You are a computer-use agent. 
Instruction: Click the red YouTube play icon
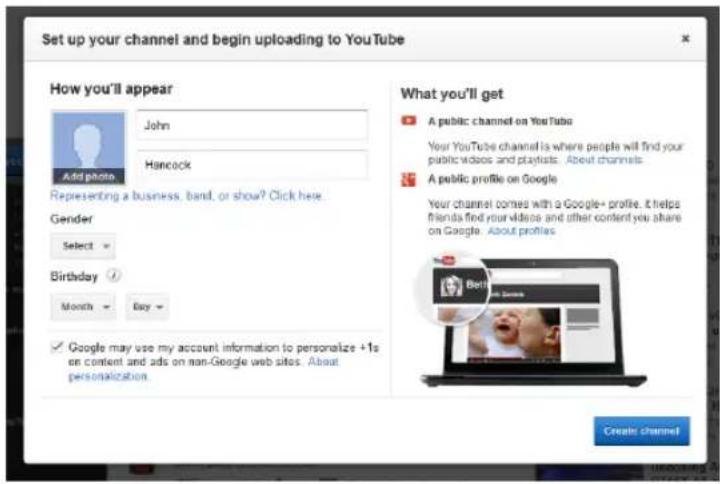tap(408, 121)
